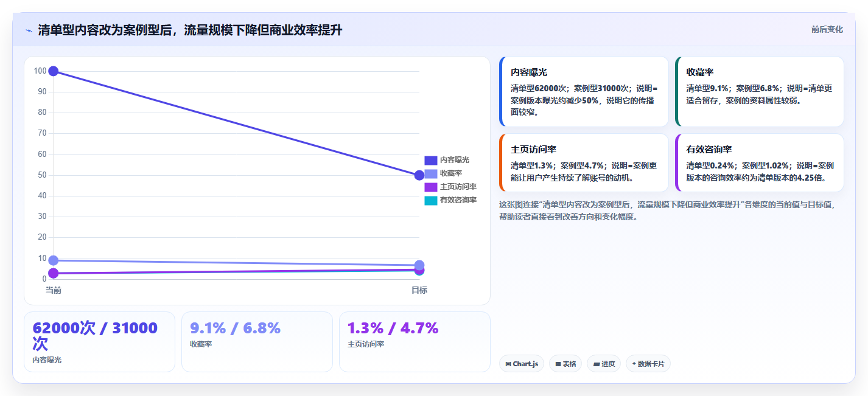The height and width of the screenshot is (396, 868).
Task: Toggle the 收藏率 legend color box
Action: (x=431, y=173)
